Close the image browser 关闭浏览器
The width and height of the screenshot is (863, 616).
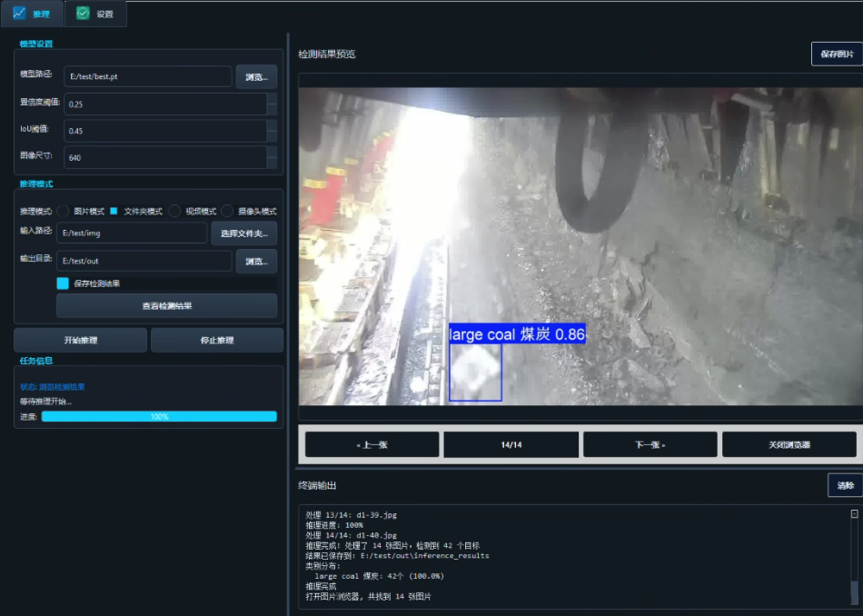point(789,445)
